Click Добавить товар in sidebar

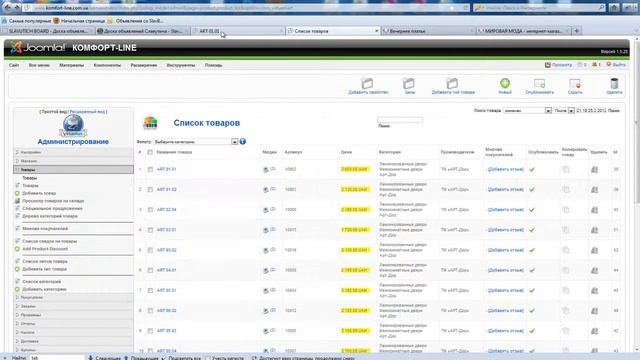[39, 193]
